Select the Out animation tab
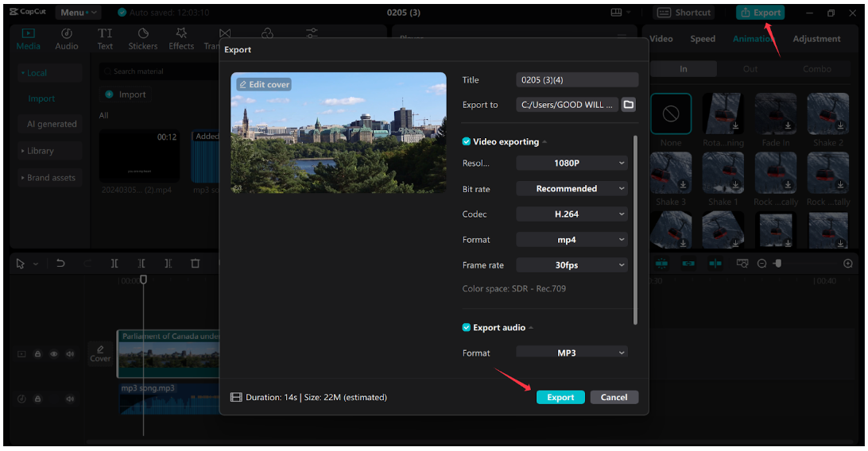Screen dimensions: 868x451 [x=750, y=69]
